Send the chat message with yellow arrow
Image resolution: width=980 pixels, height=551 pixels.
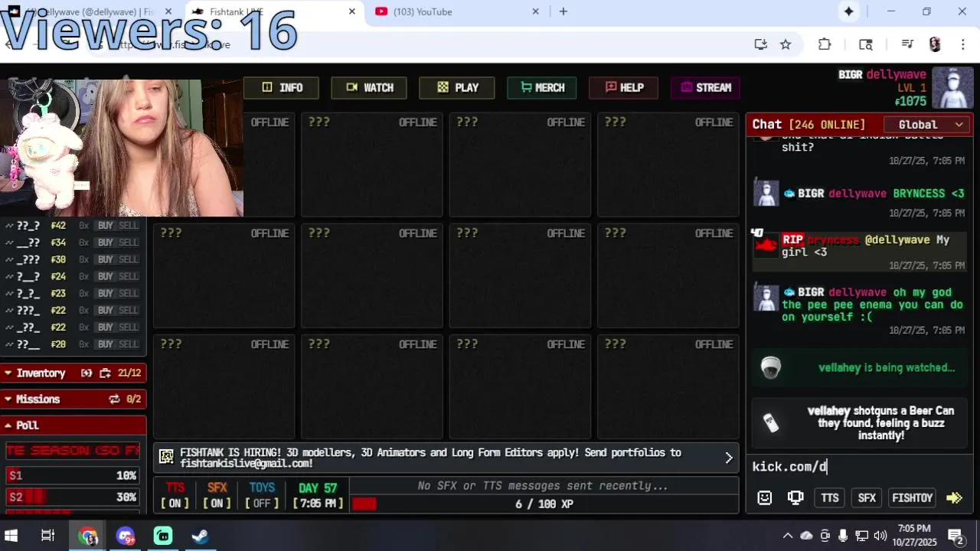click(954, 498)
